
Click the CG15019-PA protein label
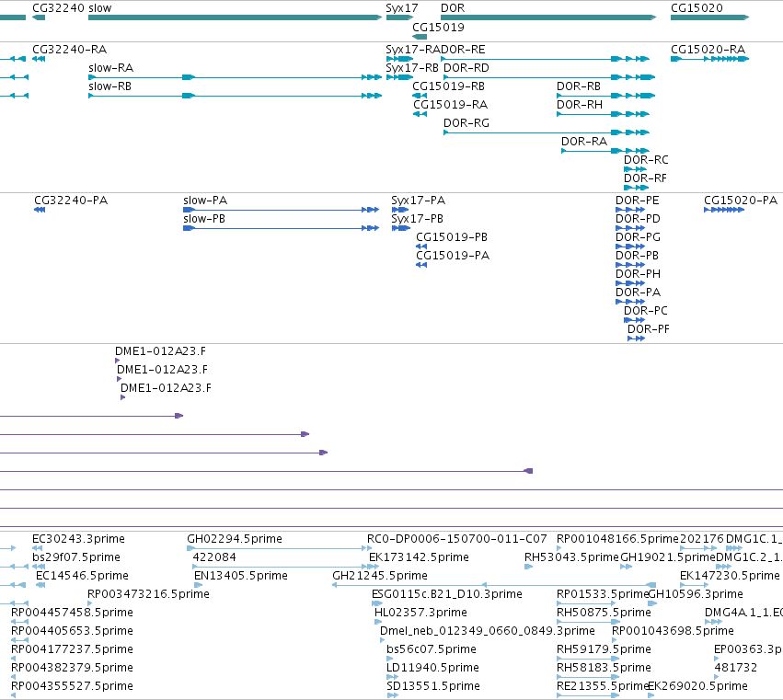click(x=453, y=256)
